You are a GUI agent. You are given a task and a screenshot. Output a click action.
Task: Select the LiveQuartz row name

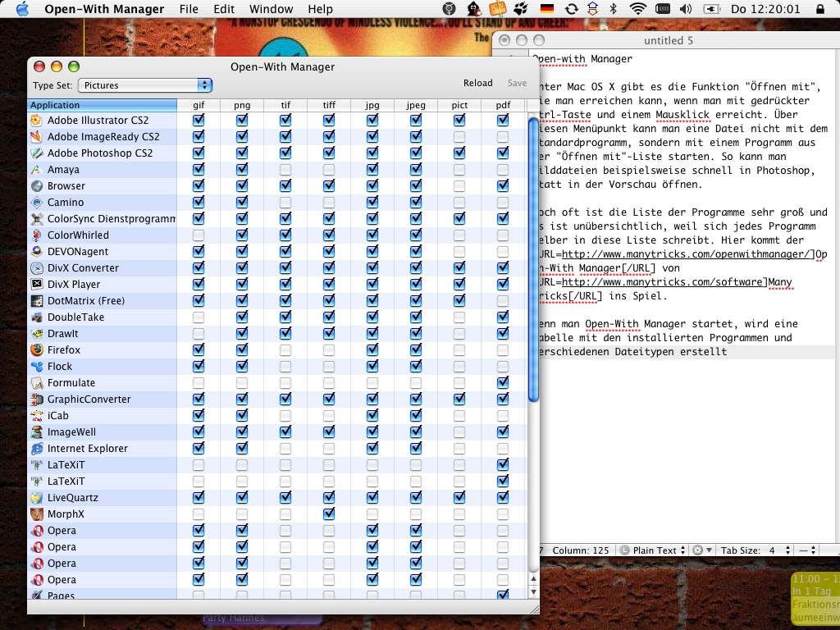click(x=73, y=498)
